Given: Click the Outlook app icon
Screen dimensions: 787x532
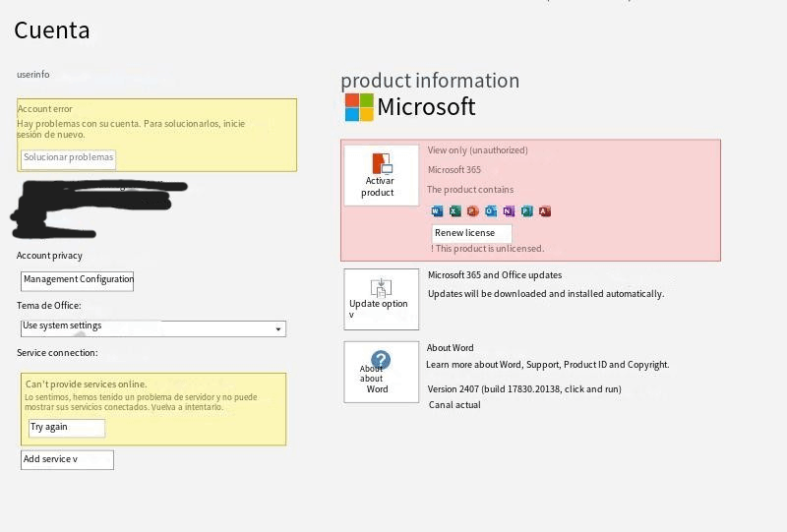Looking at the screenshot, I should pyautogui.click(x=491, y=211).
